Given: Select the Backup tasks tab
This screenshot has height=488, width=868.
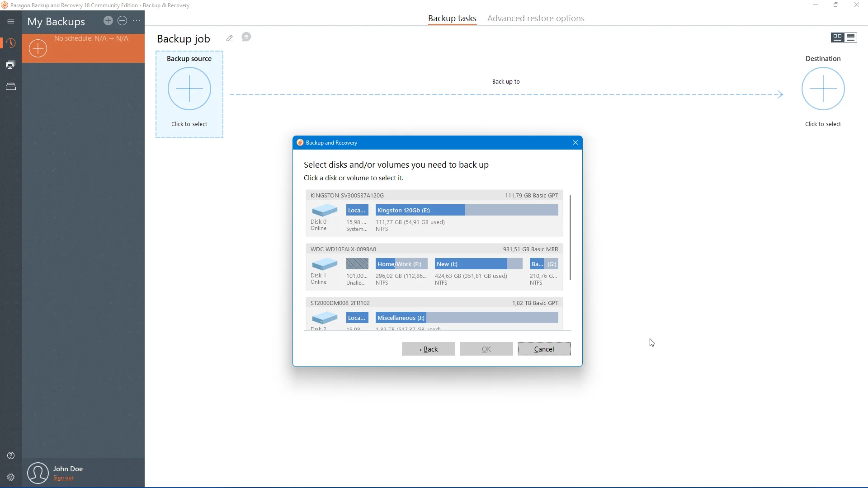Looking at the screenshot, I should [452, 18].
